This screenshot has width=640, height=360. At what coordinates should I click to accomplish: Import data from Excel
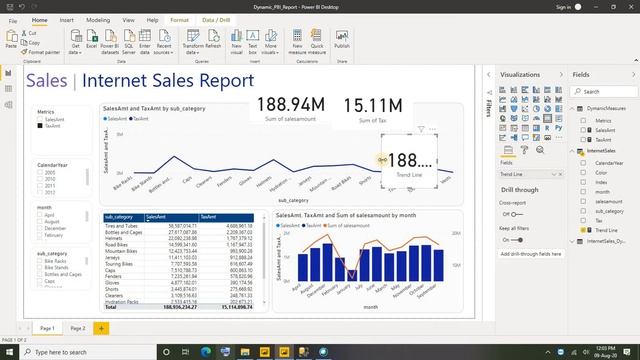[x=92, y=39]
